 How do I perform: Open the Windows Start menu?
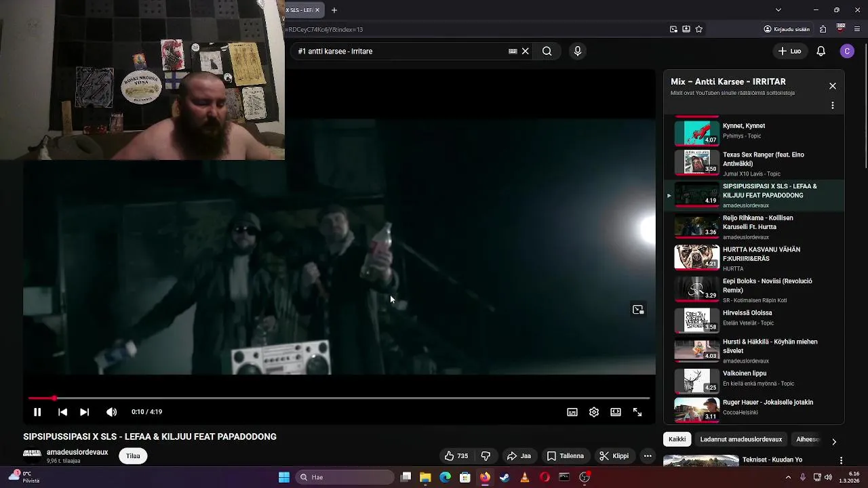[x=284, y=477]
